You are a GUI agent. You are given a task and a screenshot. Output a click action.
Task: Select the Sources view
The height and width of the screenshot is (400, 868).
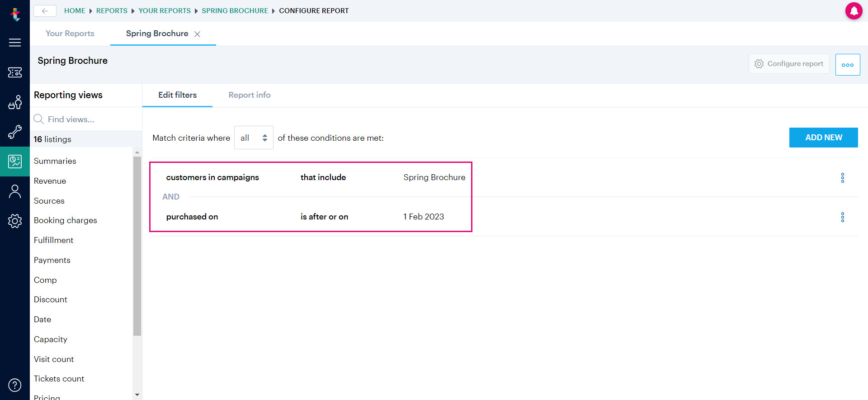tap(49, 201)
